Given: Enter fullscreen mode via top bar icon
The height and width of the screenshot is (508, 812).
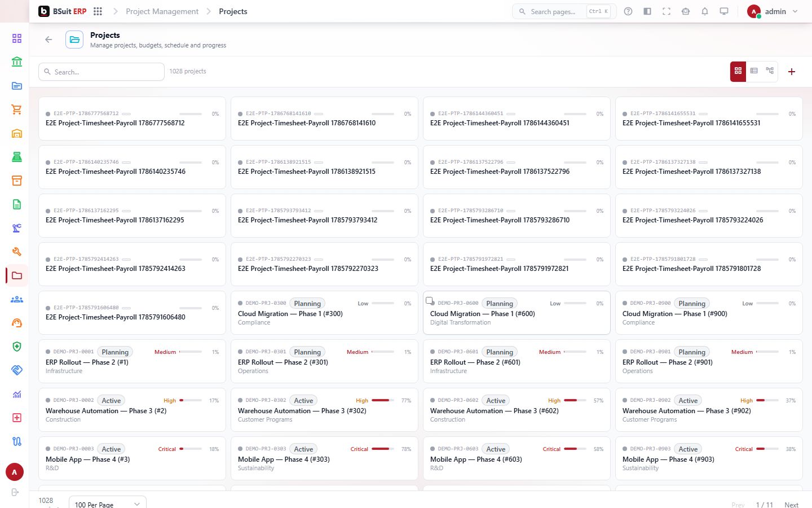Looking at the screenshot, I should click(x=667, y=11).
